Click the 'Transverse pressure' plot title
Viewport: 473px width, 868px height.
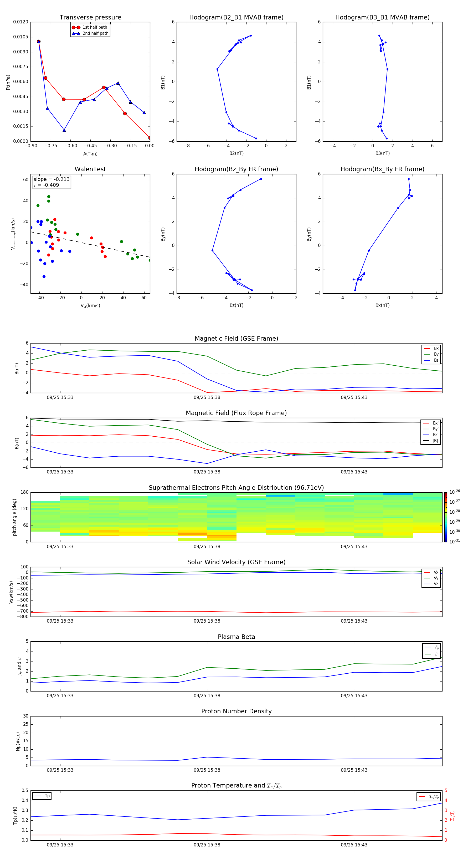90,18
